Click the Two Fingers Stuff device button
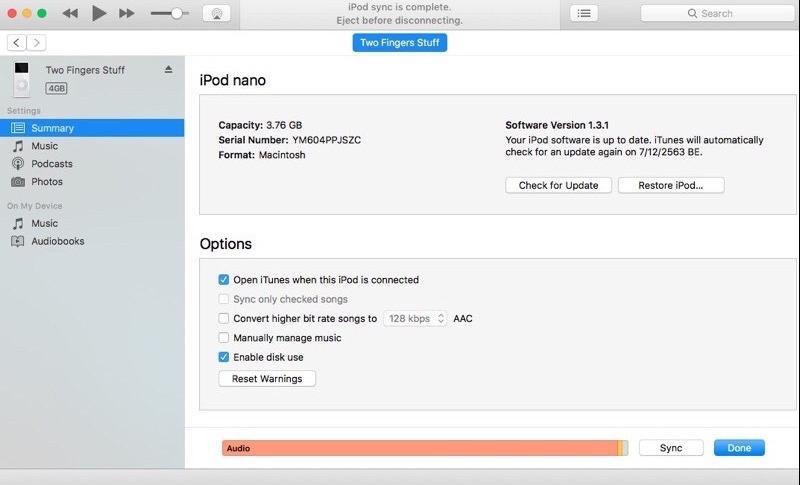800x485 pixels. pyautogui.click(x=399, y=43)
